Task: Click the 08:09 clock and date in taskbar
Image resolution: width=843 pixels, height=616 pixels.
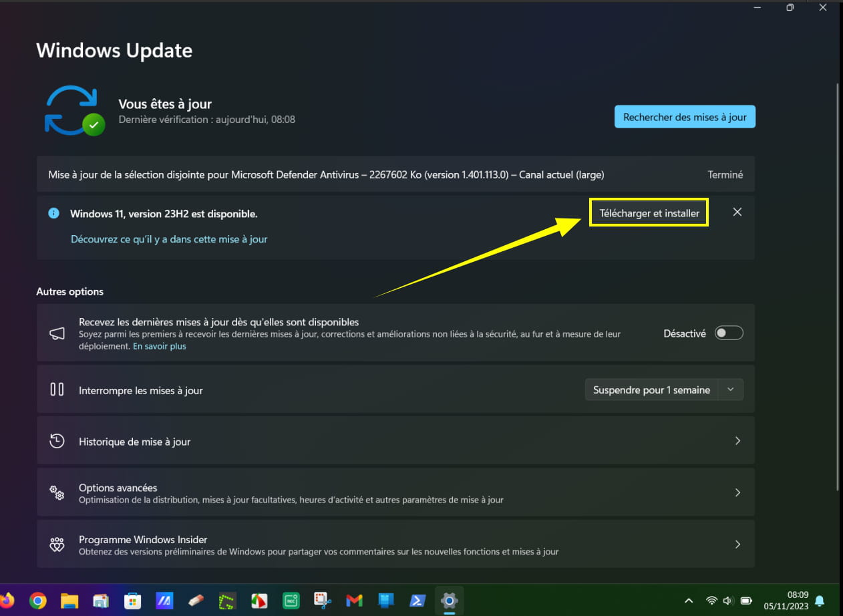Action: click(x=787, y=601)
